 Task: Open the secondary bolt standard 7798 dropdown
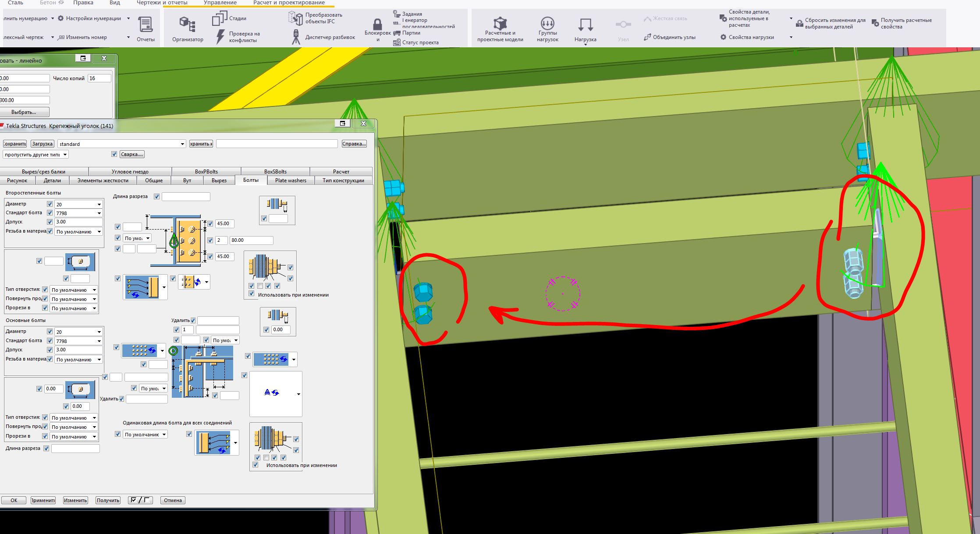(x=99, y=213)
